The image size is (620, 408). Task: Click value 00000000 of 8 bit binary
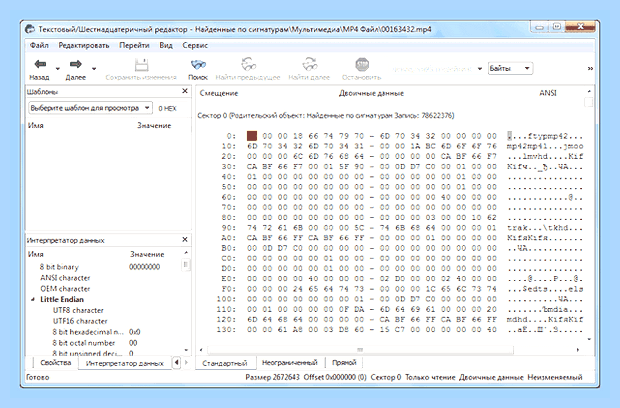pos(145,267)
